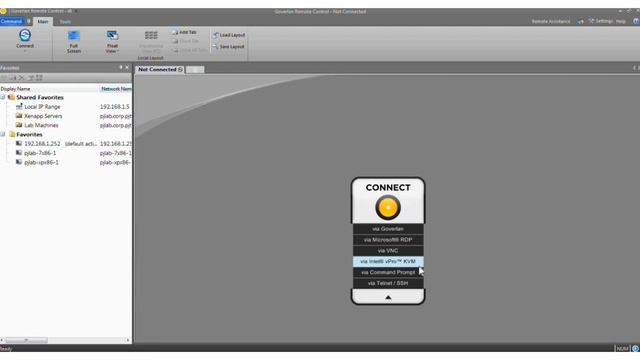640x360 pixels.
Task: Click the scroll right arrow in Favorites panel
Action: click(128, 340)
